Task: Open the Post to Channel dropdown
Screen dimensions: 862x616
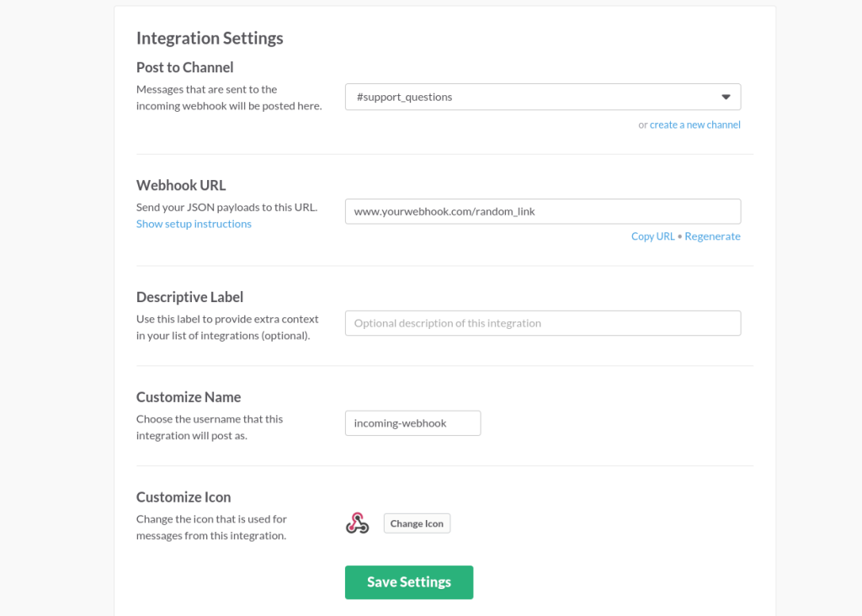Action: coord(543,97)
